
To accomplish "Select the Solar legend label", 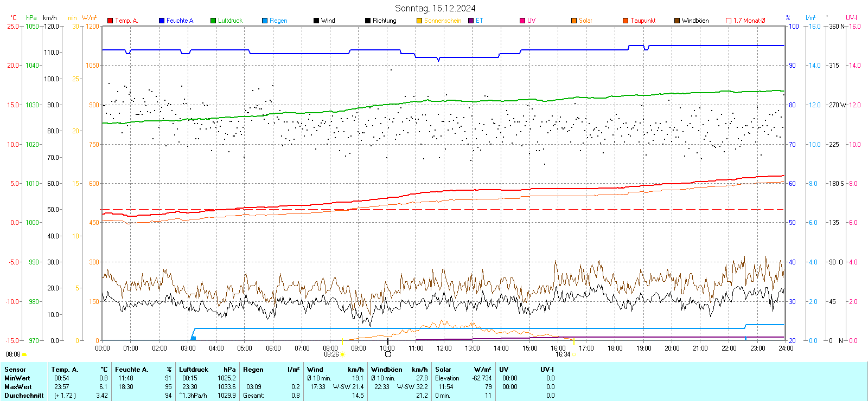I will click(585, 21).
